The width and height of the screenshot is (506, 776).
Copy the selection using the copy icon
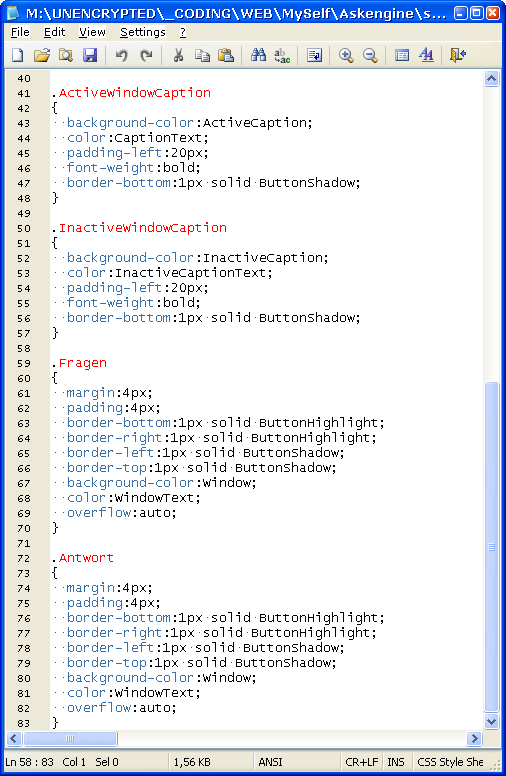point(202,55)
